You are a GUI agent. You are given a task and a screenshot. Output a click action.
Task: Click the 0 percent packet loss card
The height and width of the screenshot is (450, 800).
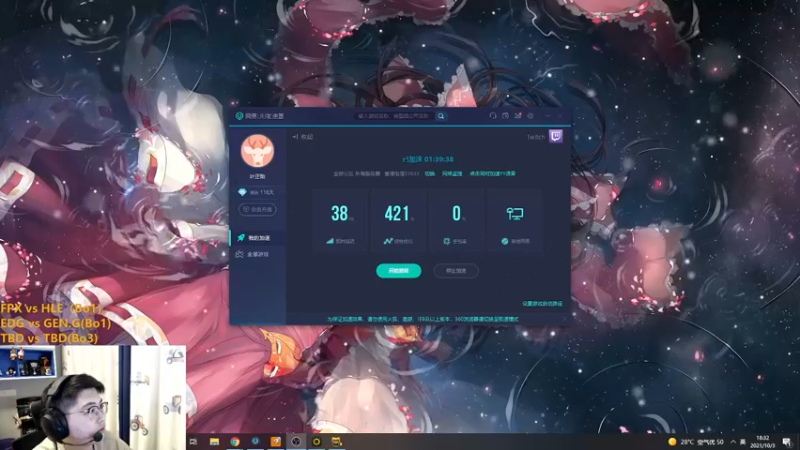(456, 219)
